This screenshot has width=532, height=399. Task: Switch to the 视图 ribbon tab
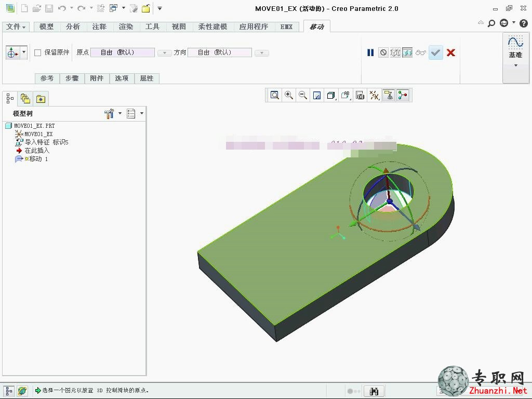pos(179,26)
